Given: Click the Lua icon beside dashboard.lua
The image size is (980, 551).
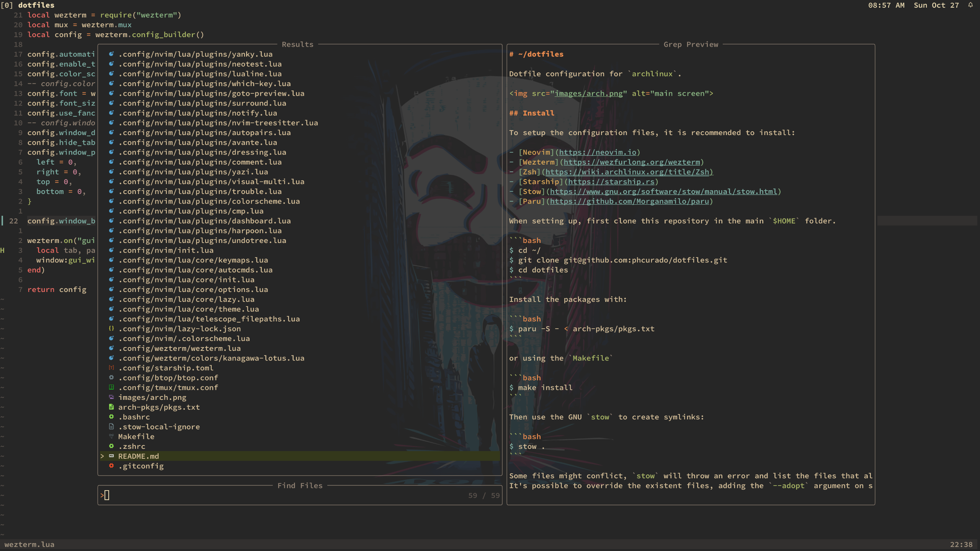Looking at the screenshot, I should tap(111, 221).
